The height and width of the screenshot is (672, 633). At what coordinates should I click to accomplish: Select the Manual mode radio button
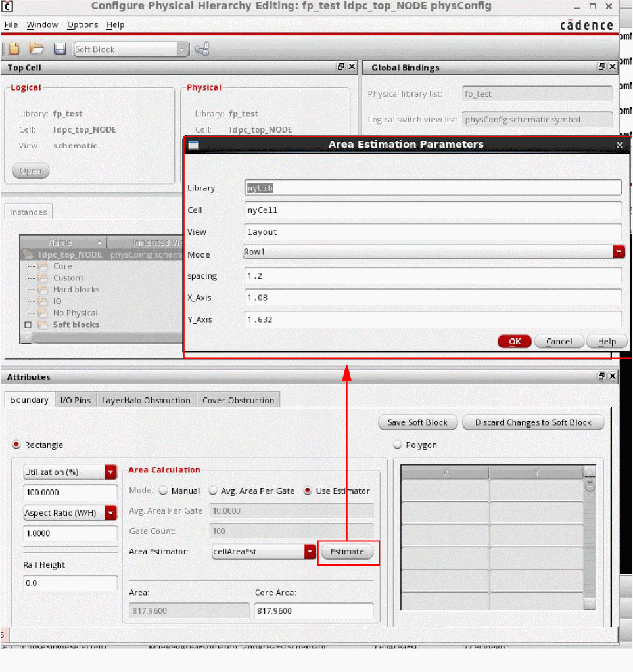tap(163, 491)
